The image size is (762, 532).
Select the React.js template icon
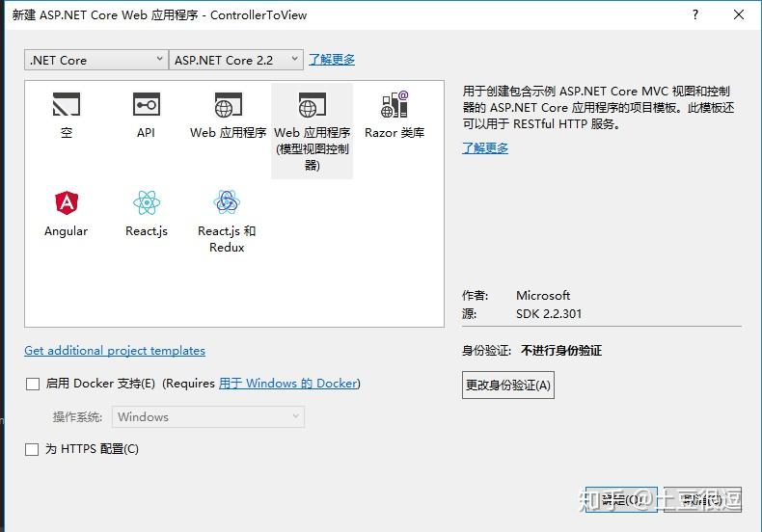(x=147, y=202)
